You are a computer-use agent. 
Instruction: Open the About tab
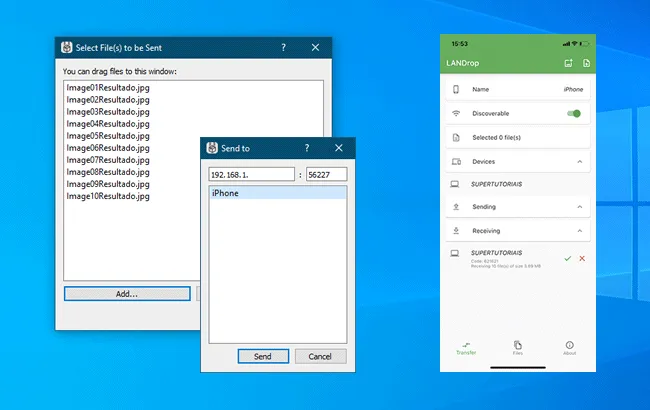(569, 347)
